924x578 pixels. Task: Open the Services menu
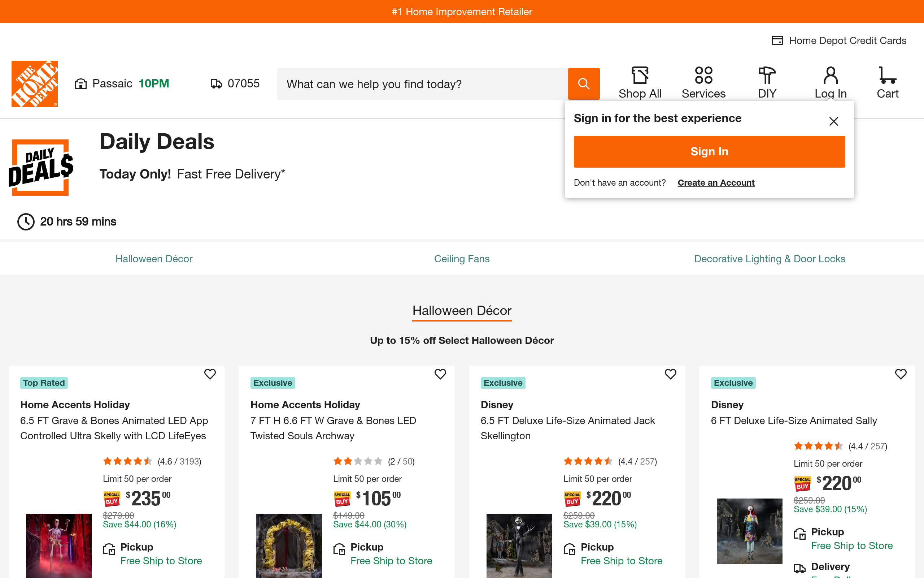[703, 83]
